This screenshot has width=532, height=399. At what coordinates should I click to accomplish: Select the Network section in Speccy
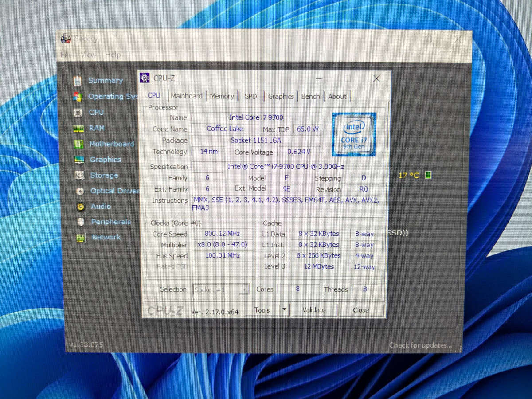pos(106,237)
